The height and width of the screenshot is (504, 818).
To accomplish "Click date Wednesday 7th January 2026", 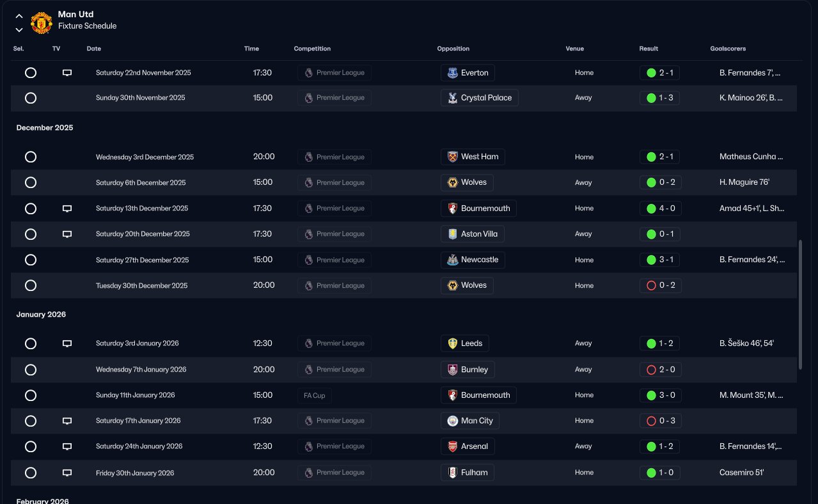I will 141,370.
